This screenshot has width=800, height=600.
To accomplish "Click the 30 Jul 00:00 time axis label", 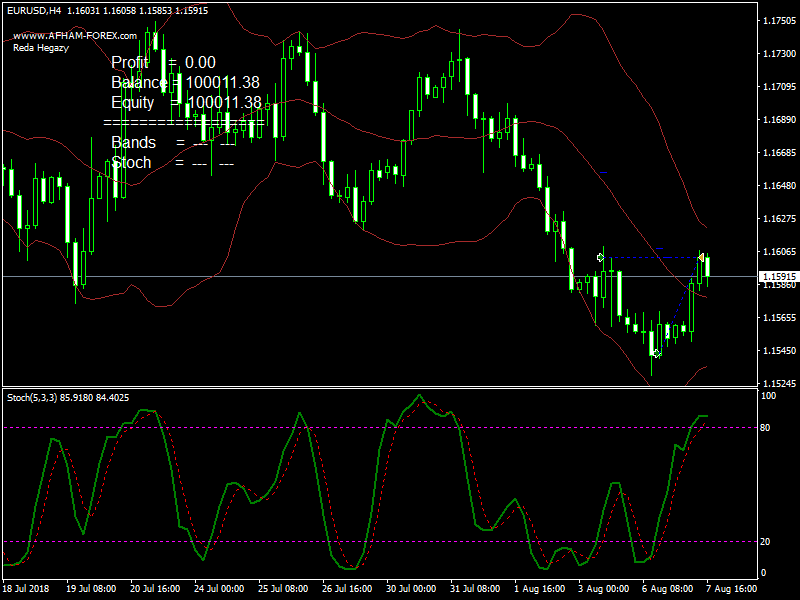I will [x=412, y=590].
